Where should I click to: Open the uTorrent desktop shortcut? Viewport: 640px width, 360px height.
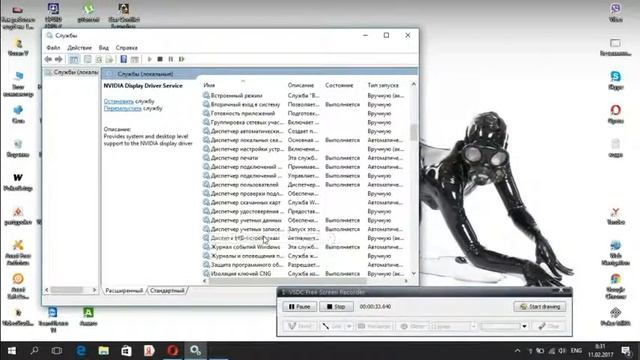(x=88, y=12)
